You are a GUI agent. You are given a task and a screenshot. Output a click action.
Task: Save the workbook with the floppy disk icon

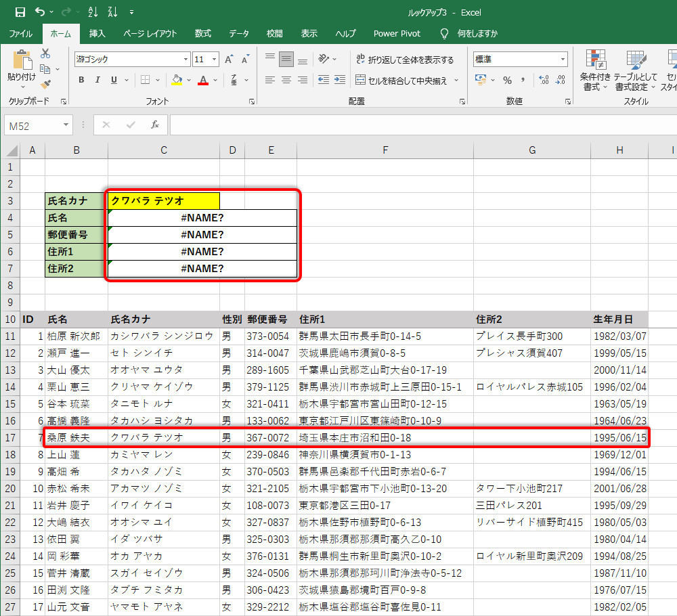pos(20,12)
